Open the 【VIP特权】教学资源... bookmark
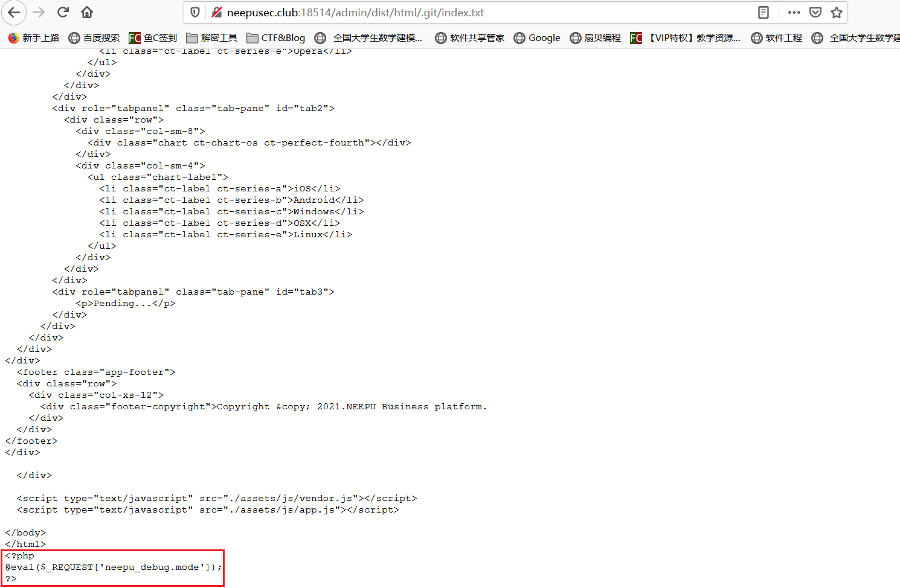The image size is (900, 588). [686, 38]
